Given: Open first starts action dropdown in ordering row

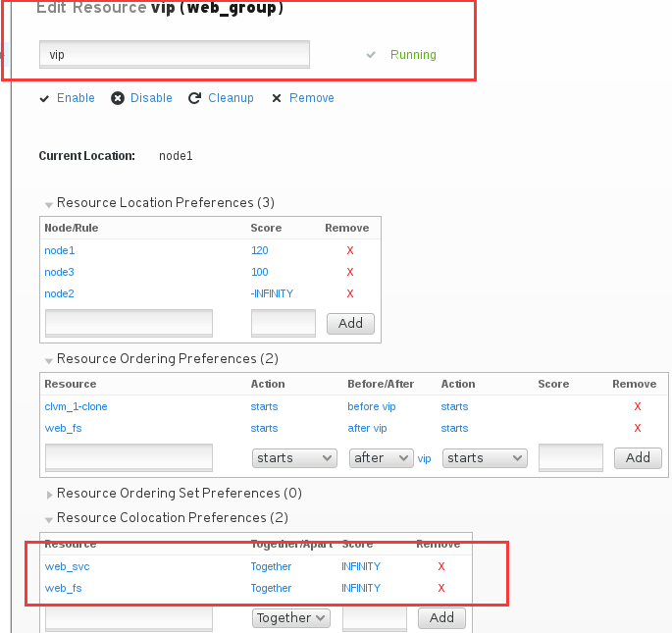Looking at the screenshot, I should coord(294,458).
